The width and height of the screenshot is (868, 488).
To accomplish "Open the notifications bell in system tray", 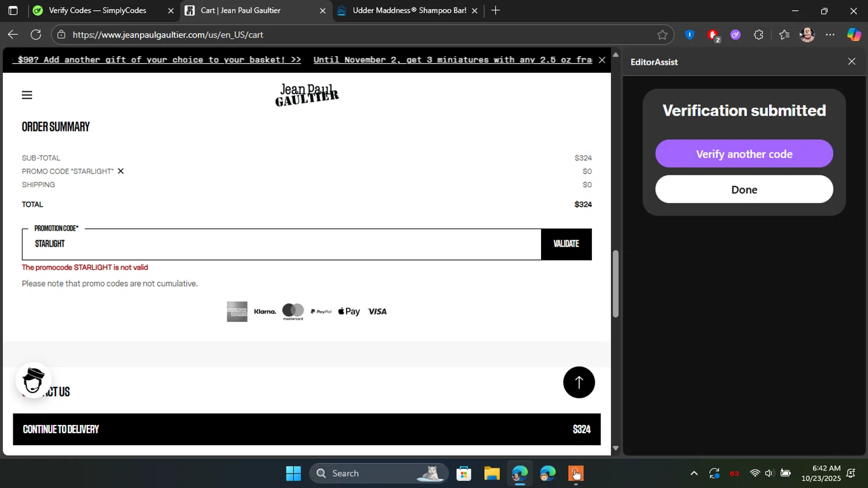I will click(851, 474).
